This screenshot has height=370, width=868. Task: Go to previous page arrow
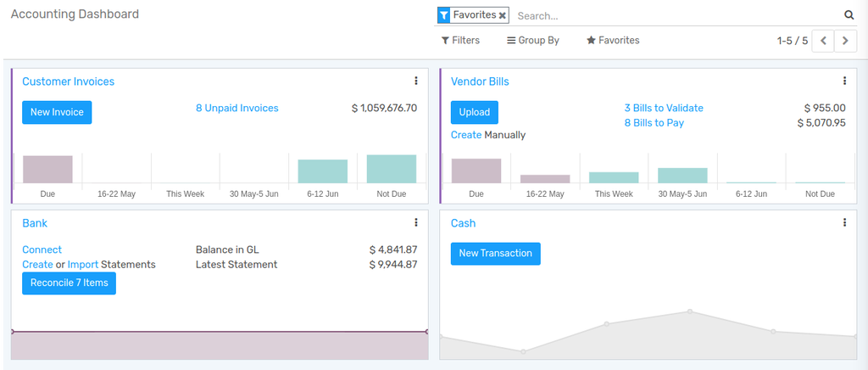(823, 41)
